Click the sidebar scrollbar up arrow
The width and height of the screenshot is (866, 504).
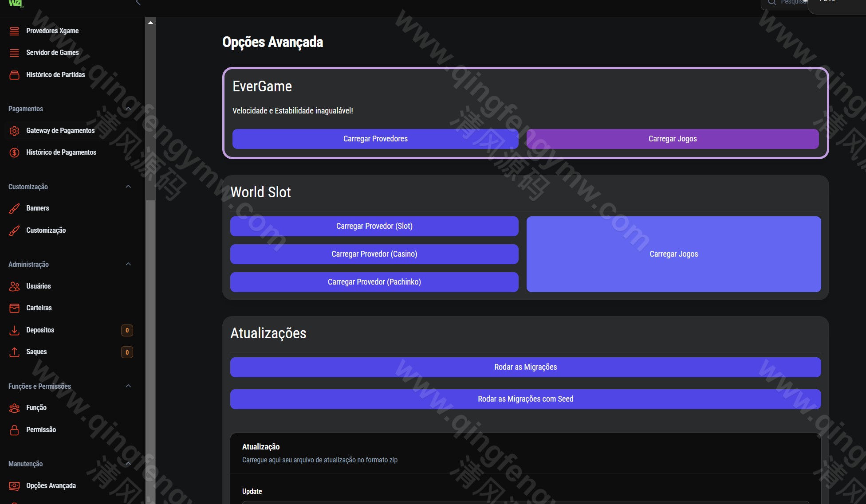tap(151, 22)
